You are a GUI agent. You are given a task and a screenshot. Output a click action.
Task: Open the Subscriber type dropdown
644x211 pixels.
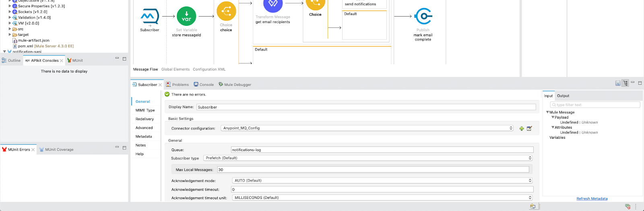[368, 158]
